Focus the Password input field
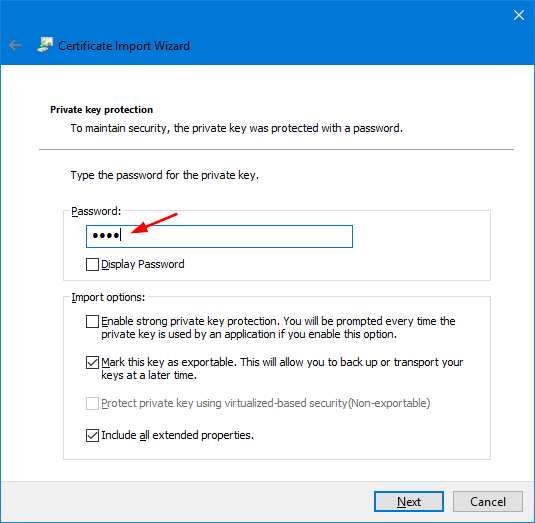Screen dimensions: 535x523 click(x=219, y=236)
